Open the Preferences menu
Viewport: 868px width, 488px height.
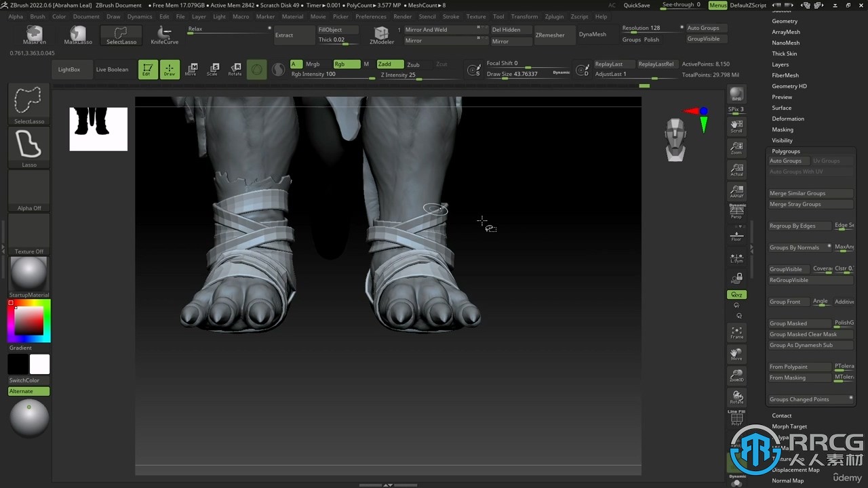(x=371, y=16)
